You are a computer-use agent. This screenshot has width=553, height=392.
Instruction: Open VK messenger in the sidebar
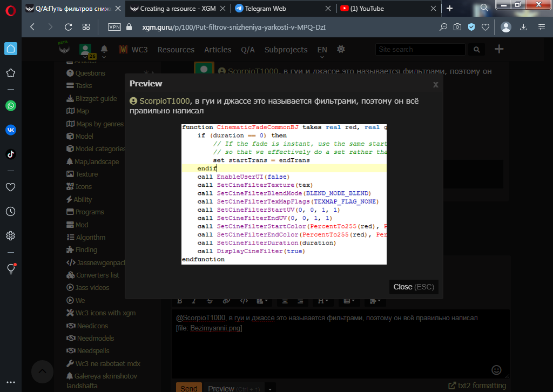tap(11, 130)
